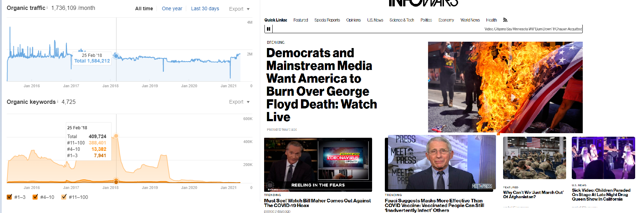Open the Export dropdown for Organic traffic
The height and width of the screenshot is (213, 644).
click(x=239, y=9)
